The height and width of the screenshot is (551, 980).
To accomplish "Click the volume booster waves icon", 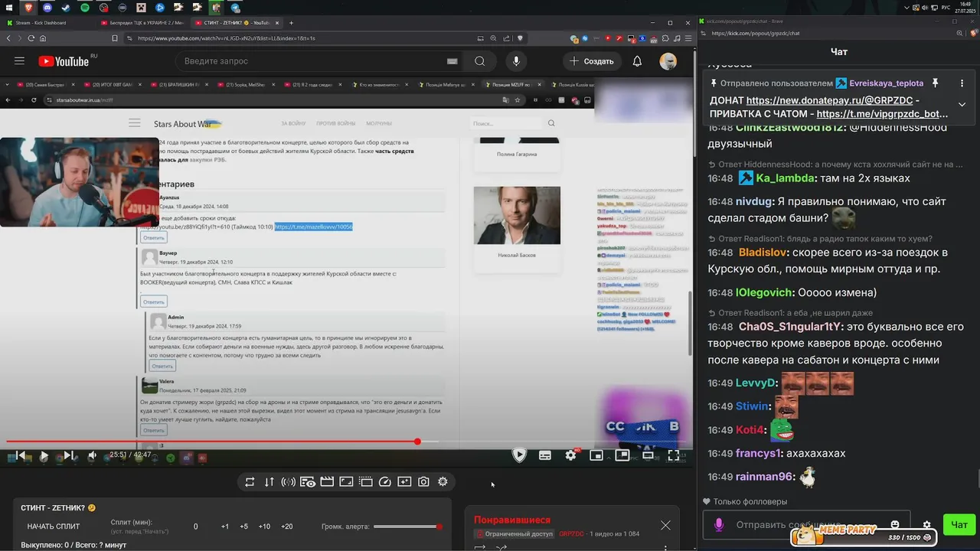I will click(289, 482).
